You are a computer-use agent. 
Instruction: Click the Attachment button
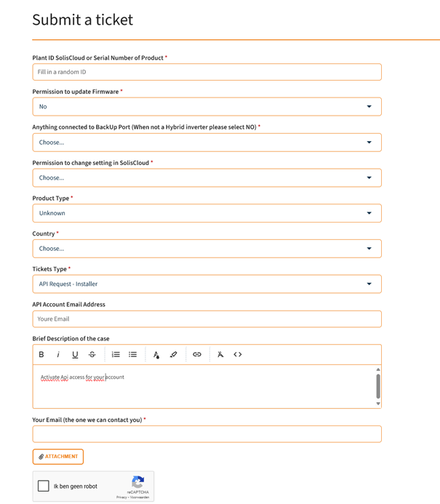point(58,457)
